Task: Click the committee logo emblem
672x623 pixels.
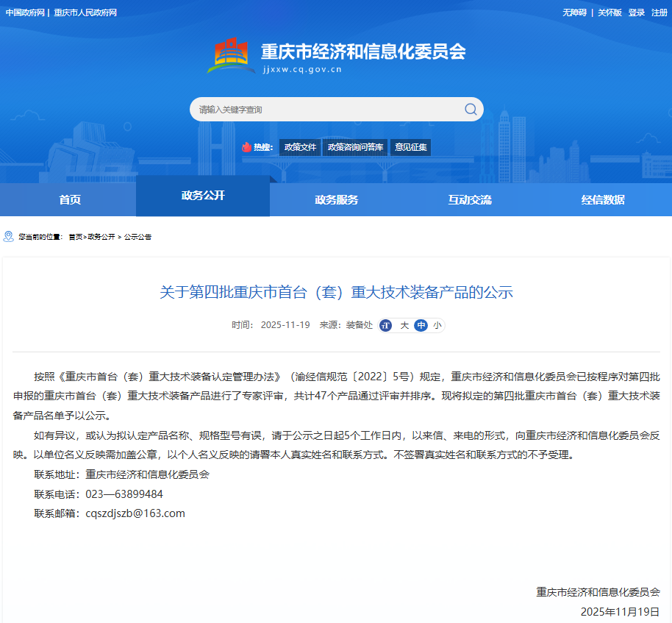Action: [x=231, y=56]
